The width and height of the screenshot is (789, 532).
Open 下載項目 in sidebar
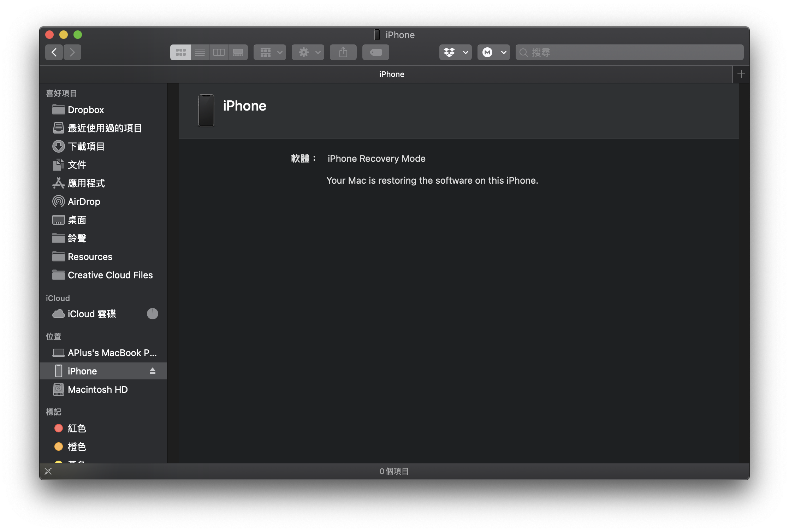[x=103, y=147]
